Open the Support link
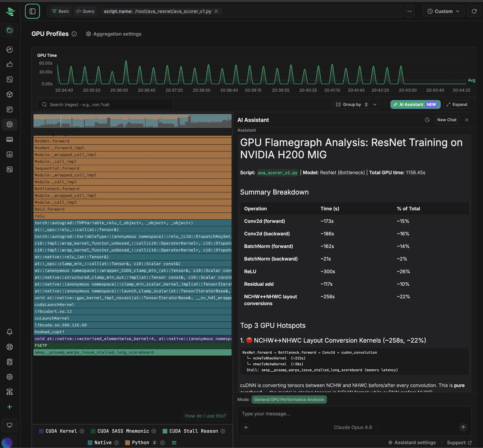This screenshot has width=483, height=448. click(459, 443)
